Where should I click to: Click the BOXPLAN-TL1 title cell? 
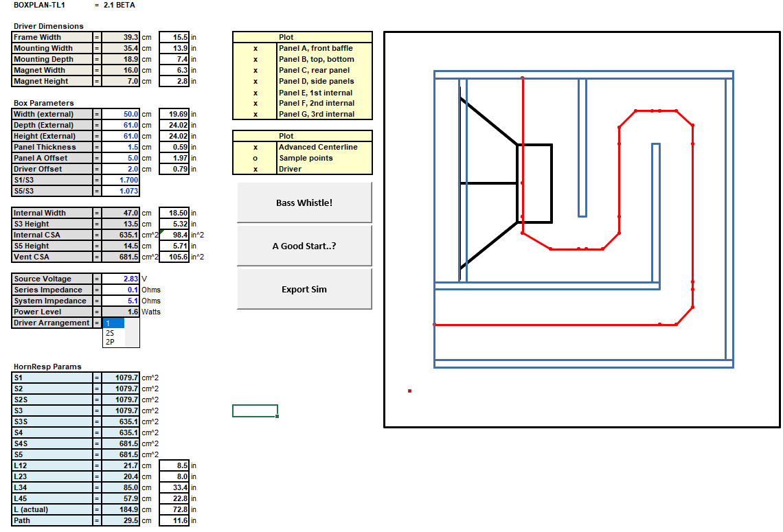[x=39, y=5]
